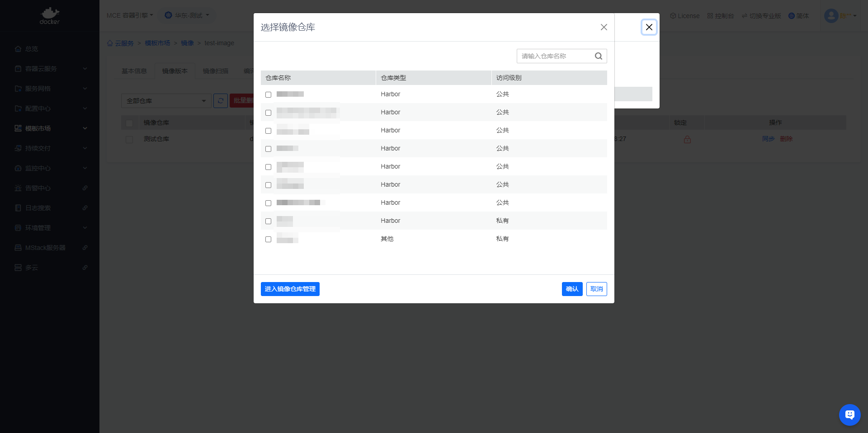This screenshot has height=433, width=868.
Task: Click the search magnifier icon in repository search
Action: coord(598,56)
